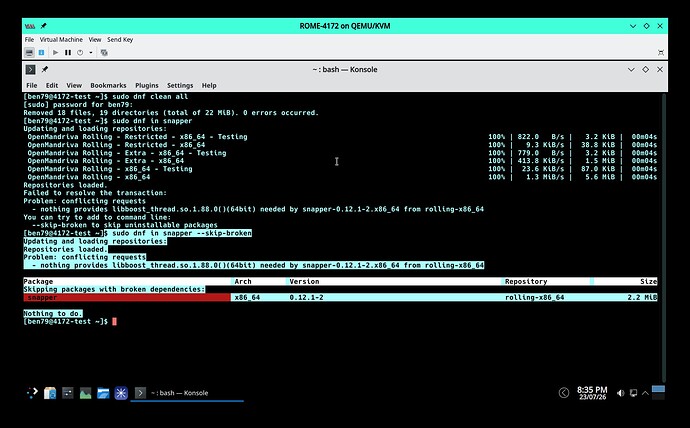
Task: Maximize the Konsole window using diamond button
Action: [x=646, y=70]
